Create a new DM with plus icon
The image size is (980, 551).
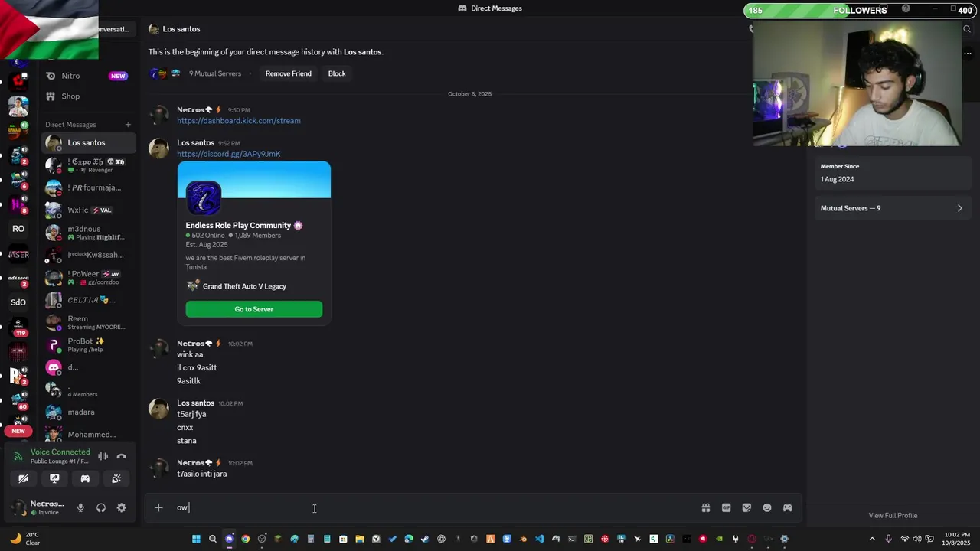point(128,125)
